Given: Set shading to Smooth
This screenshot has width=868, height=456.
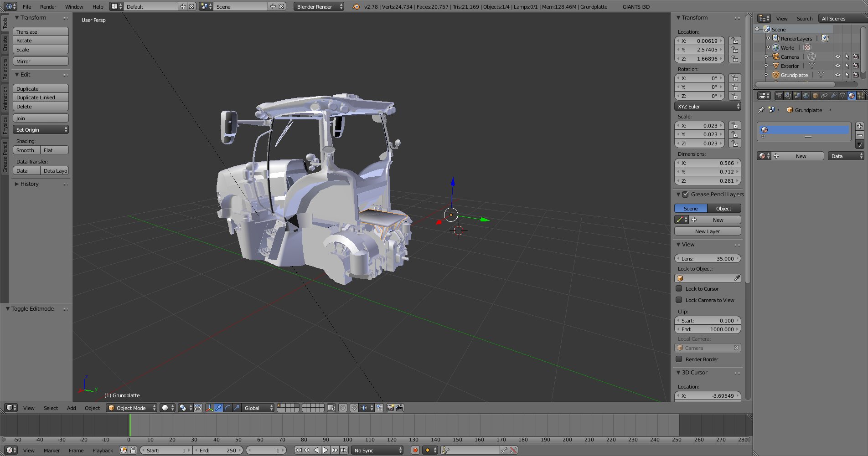Looking at the screenshot, I should pos(26,150).
